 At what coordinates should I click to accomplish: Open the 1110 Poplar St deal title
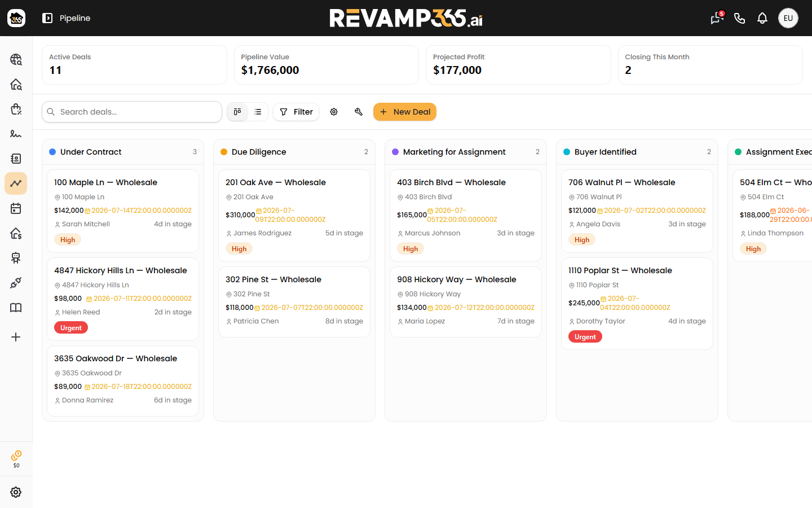coord(620,270)
